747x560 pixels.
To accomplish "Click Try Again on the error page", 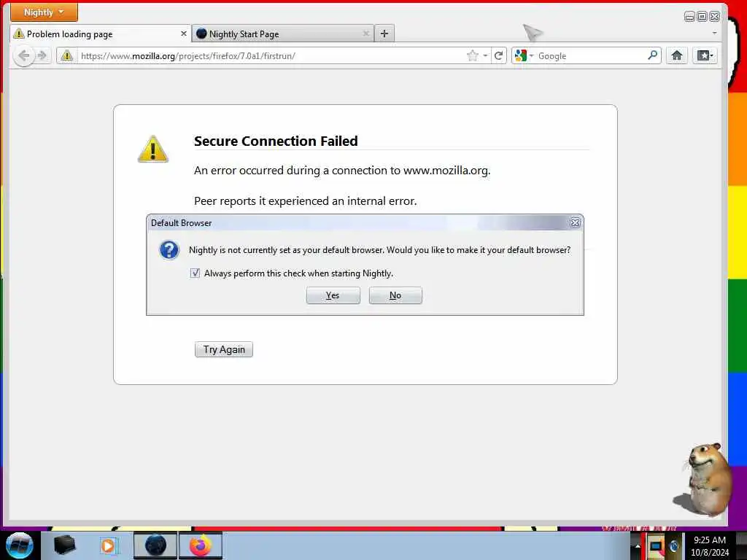I will [x=223, y=349].
